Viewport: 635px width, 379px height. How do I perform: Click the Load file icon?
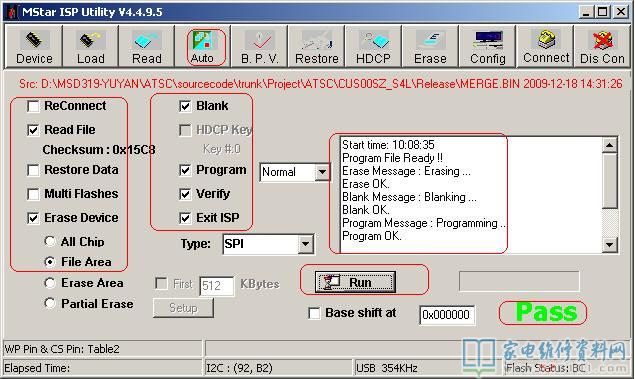(x=90, y=46)
